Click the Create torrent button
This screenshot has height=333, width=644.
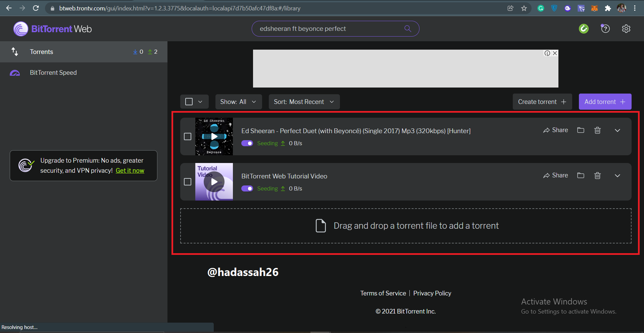click(x=542, y=102)
